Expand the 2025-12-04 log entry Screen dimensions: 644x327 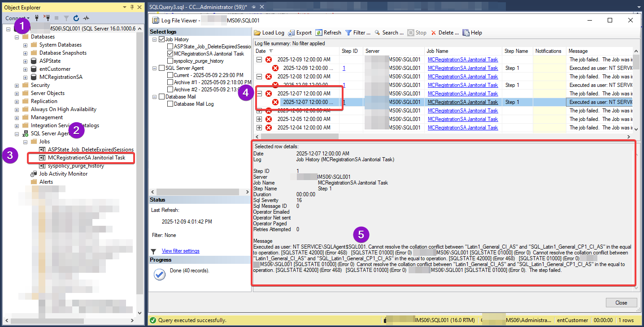[x=259, y=128]
